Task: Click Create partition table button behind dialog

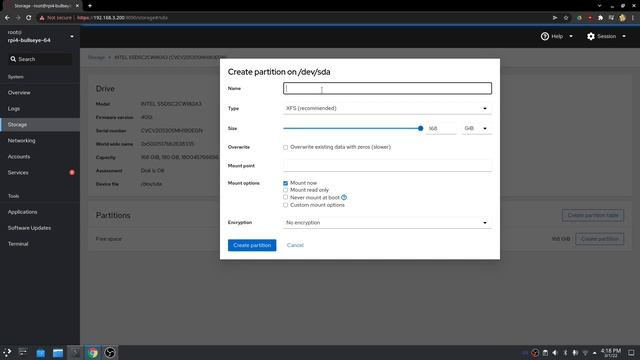Action: (x=593, y=215)
